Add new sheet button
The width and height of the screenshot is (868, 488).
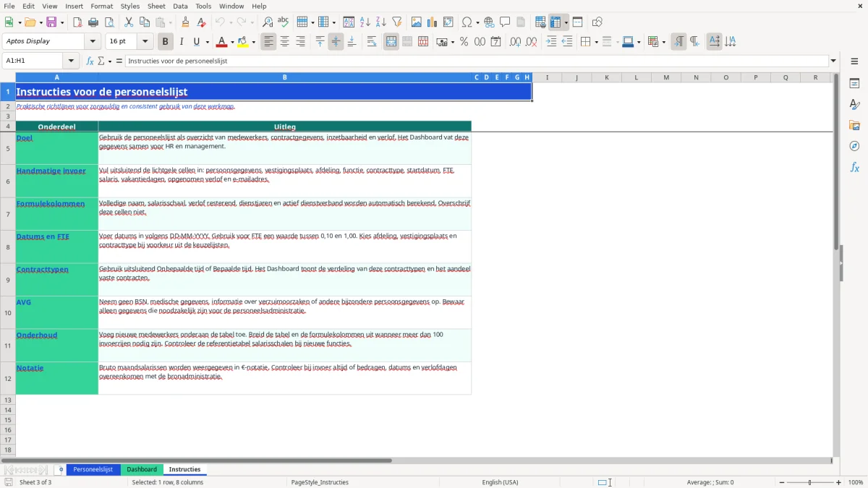click(61, 469)
